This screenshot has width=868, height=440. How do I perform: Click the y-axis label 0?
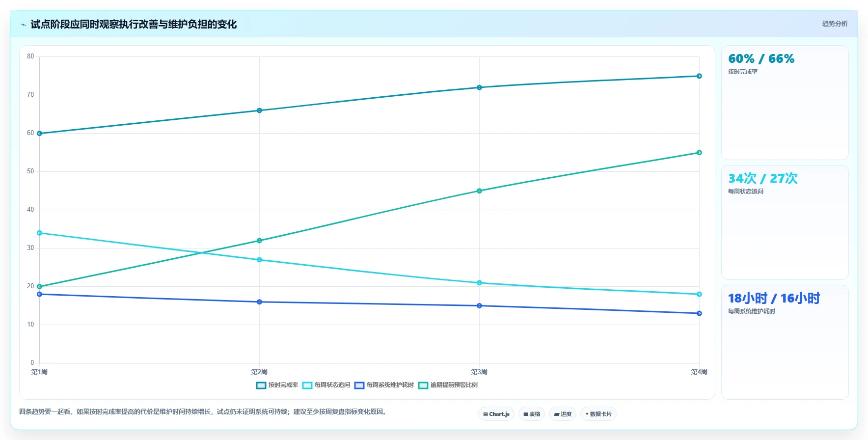tap(32, 363)
